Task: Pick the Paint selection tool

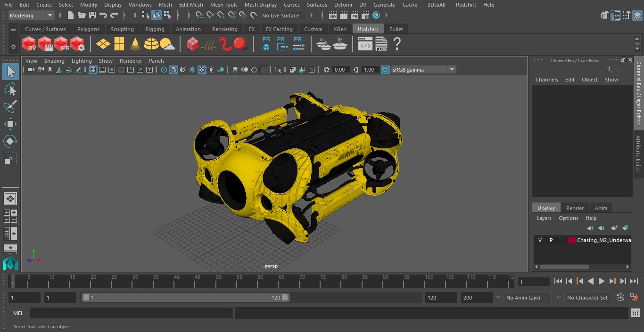Action: [10, 106]
